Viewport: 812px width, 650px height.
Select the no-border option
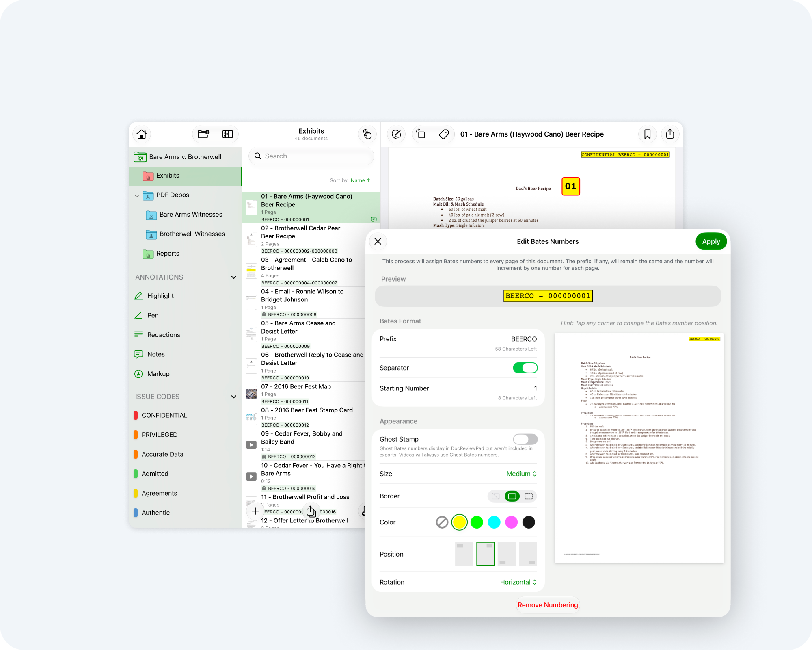[x=496, y=496]
